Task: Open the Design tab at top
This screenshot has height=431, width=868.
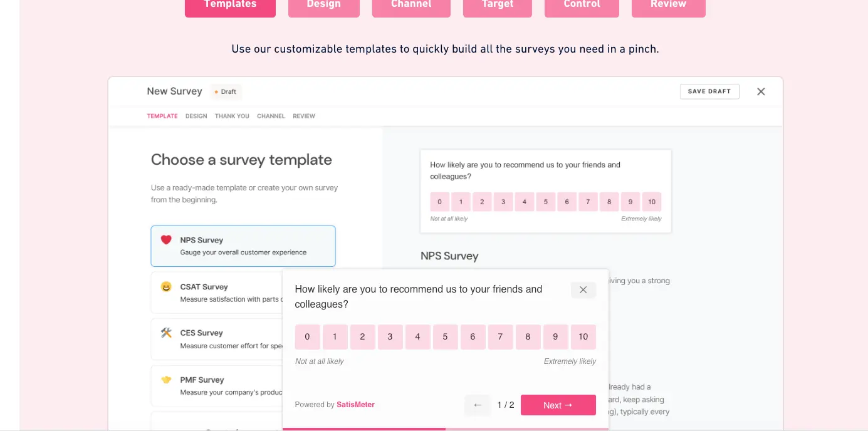Action: [x=324, y=6]
